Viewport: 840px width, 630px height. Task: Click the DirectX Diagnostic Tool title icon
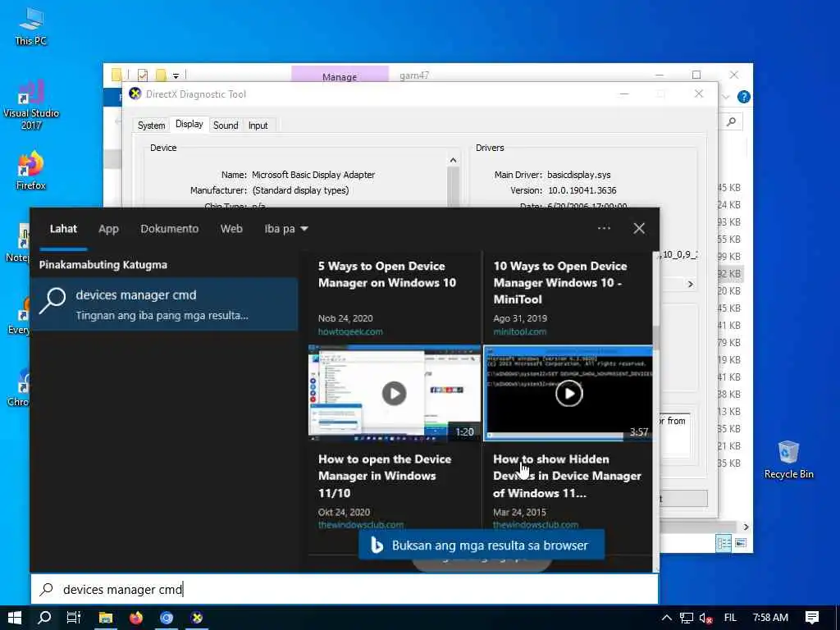pos(135,94)
